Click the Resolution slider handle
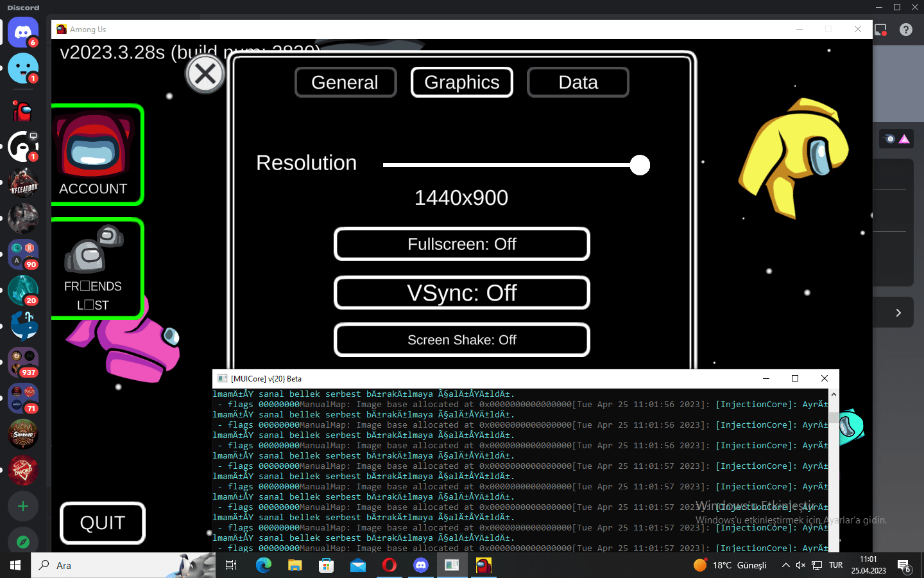This screenshot has width=924, height=578. pos(640,165)
